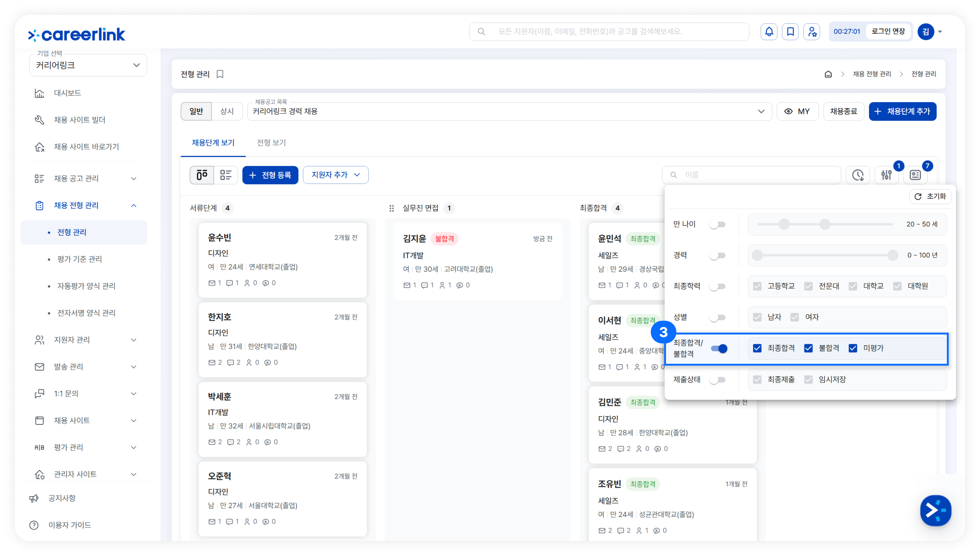Click the 만 나이 lower slider handle

coord(784,224)
